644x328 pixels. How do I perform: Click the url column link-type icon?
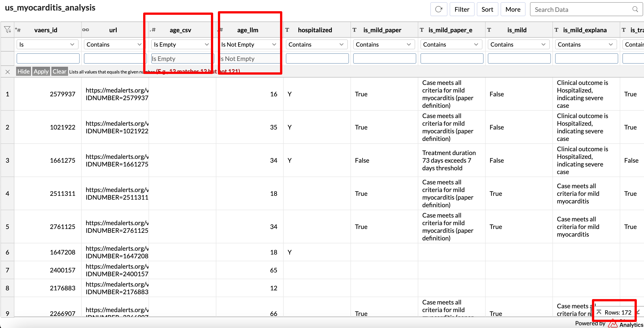tap(85, 30)
